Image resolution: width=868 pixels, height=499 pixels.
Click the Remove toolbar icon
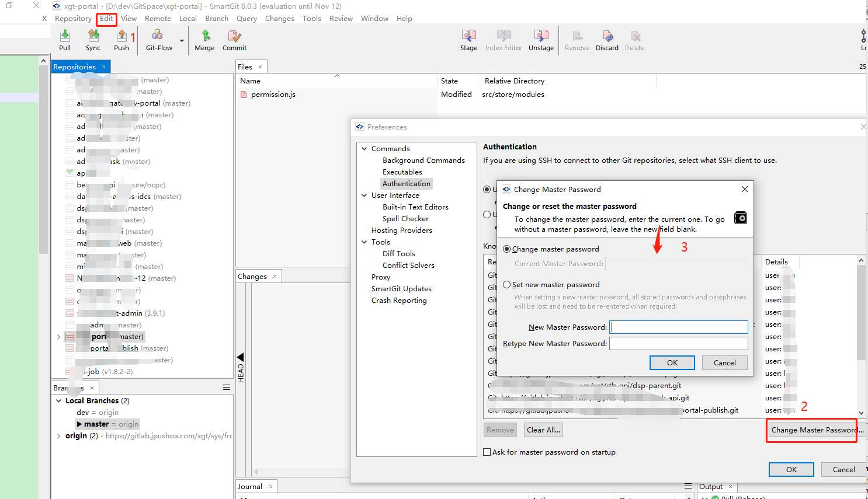point(577,36)
